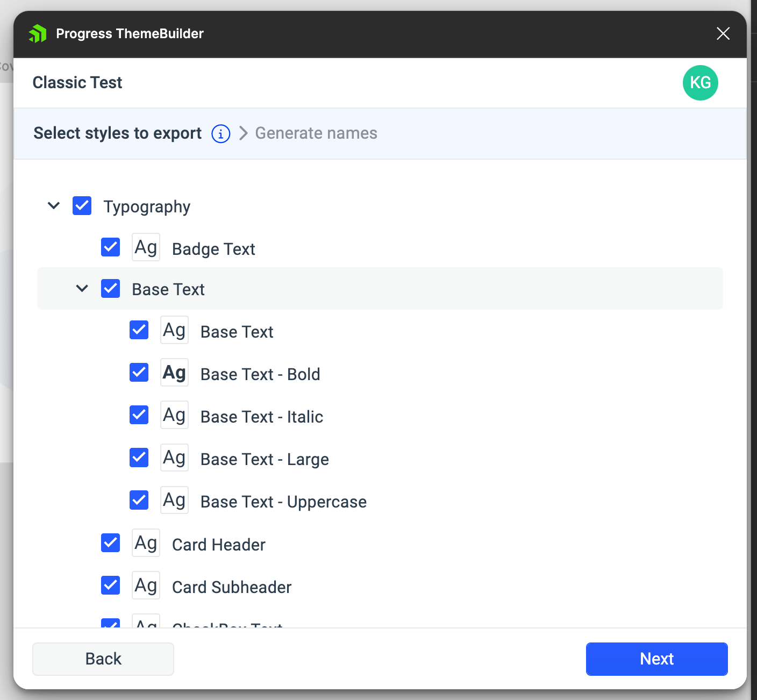Uncheck Base Text - Large checkbox
The height and width of the screenshot is (700, 757).
click(x=139, y=458)
